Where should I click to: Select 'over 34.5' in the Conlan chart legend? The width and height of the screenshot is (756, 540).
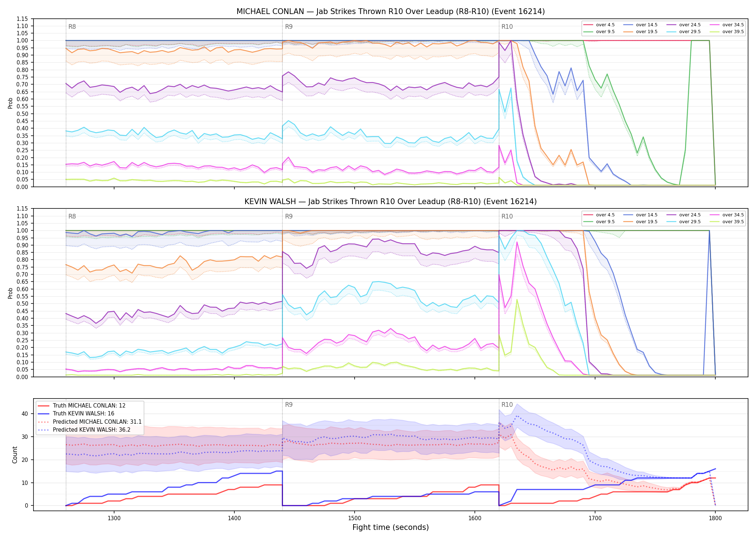coord(727,25)
